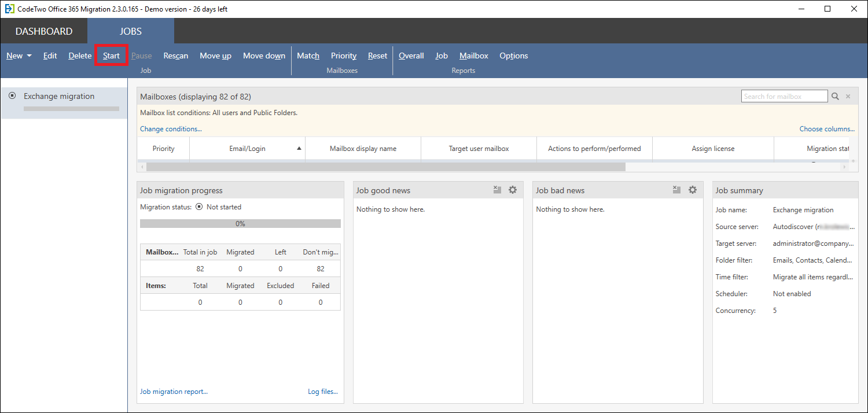
Task: Click the sort arrow on Email/Login column
Action: (300, 148)
